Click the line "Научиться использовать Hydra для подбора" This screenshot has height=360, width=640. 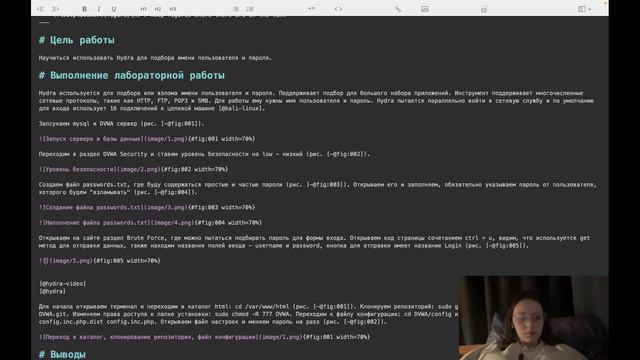coord(155,58)
